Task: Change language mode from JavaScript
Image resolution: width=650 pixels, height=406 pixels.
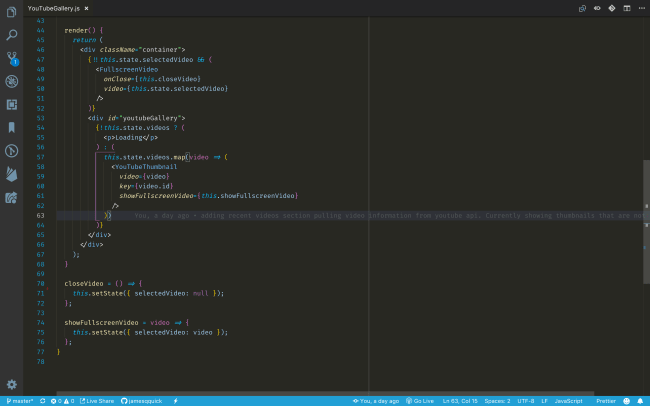Action: pyautogui.click(x=568, y=400)
